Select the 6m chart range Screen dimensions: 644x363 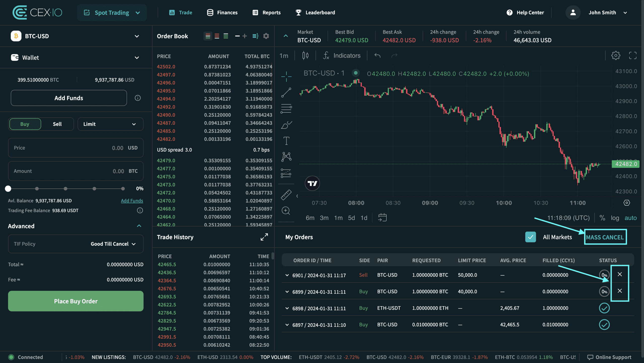pyautogui.click(x=310, y=218)
